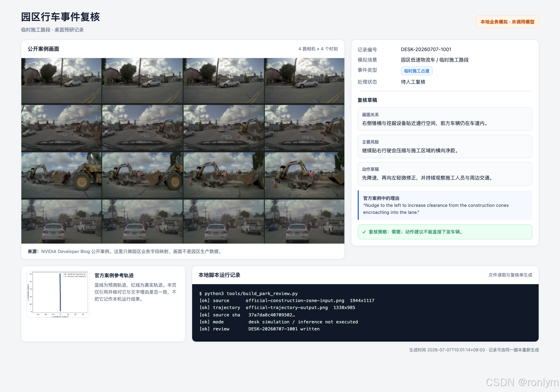The image size is (560, 392).
Task: Click the 临时施工占道 event type tag
Action: (416, 71)
